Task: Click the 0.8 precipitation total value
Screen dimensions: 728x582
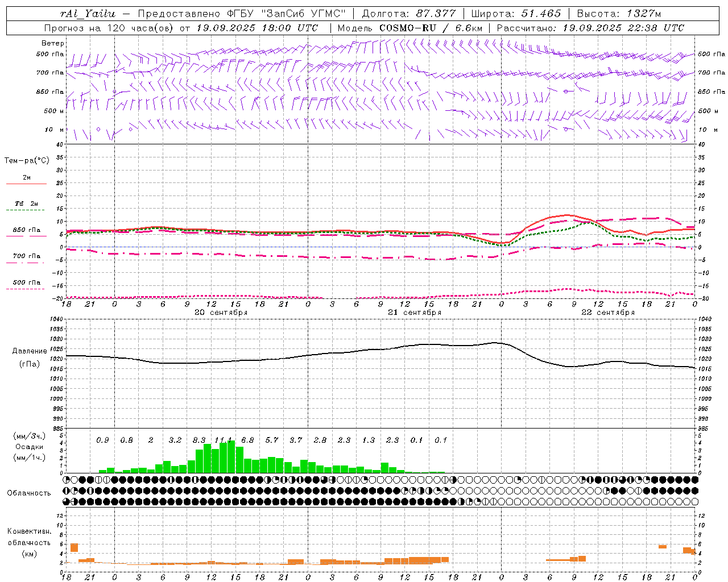Action: click(127, 440)
